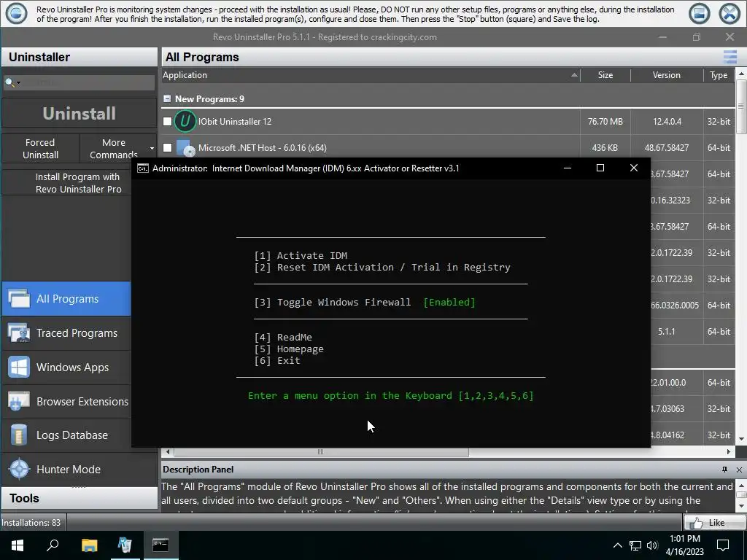Collapse the New Programs group
This screenshot has height=560, width=747.
(167, 98)
